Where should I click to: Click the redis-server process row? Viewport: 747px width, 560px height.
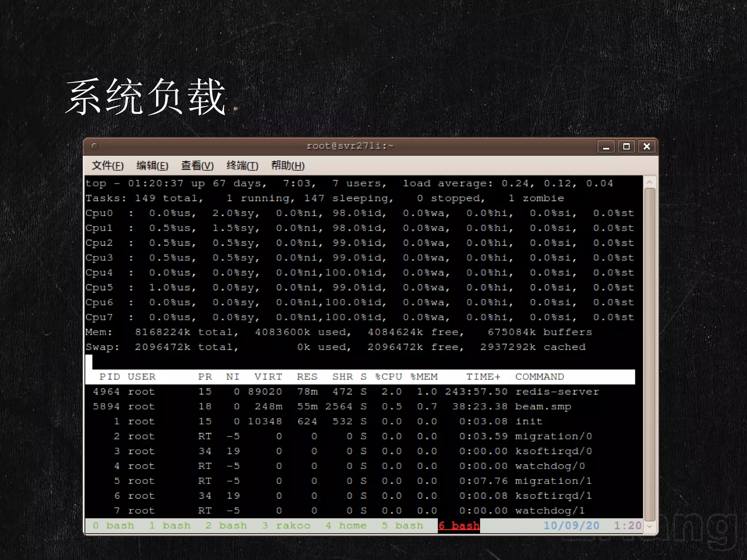tap(557, 392)
